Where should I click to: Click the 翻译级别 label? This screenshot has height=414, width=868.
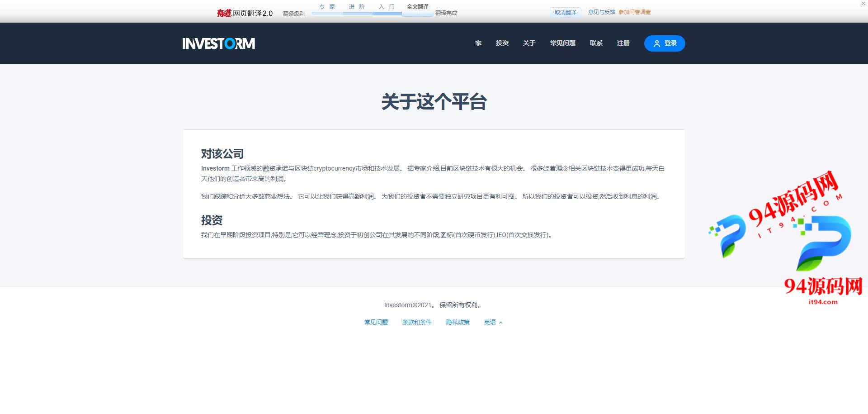click(x=294, y=14)
